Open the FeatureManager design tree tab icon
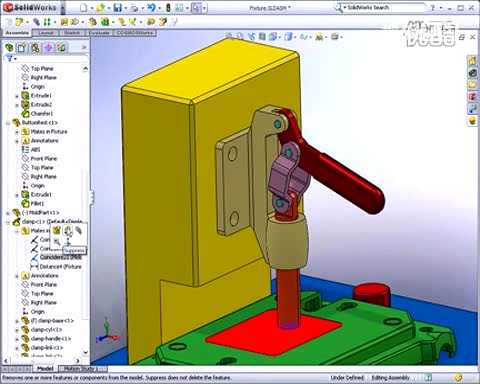The height and width of the screenshot is (384, 480). [x=9, y=48]
